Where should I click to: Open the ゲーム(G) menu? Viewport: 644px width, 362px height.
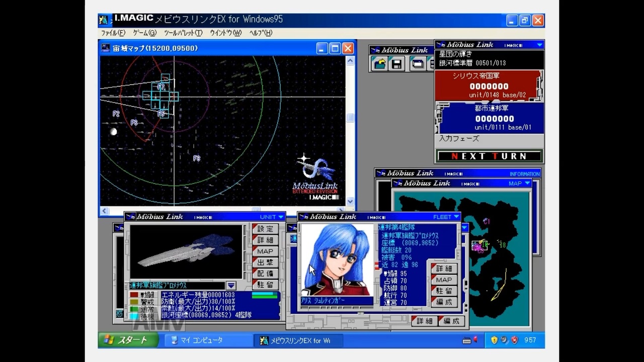click(x=145, y=33)
